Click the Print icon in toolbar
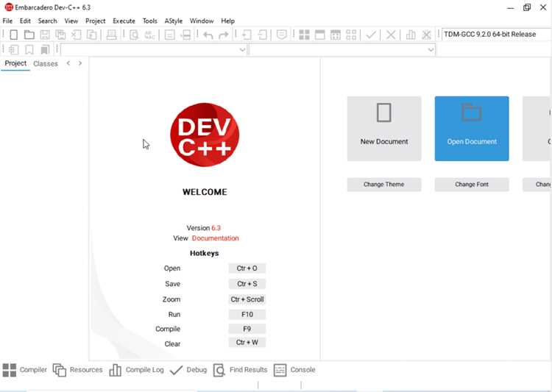 (111, 35)
